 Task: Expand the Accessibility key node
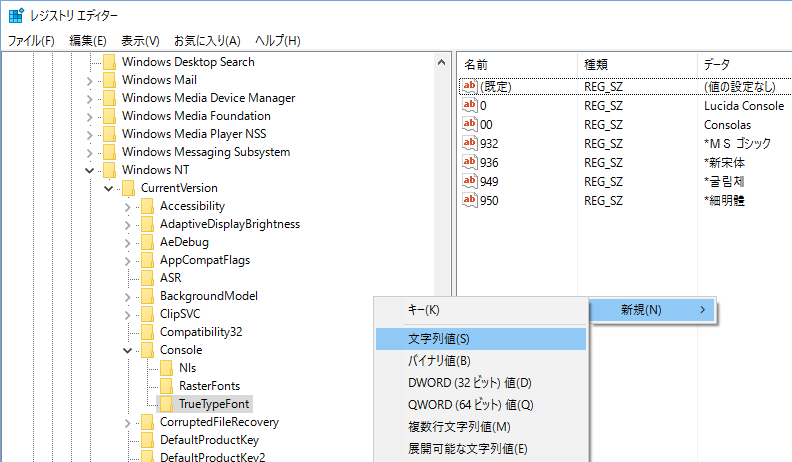tap(128, 206)
